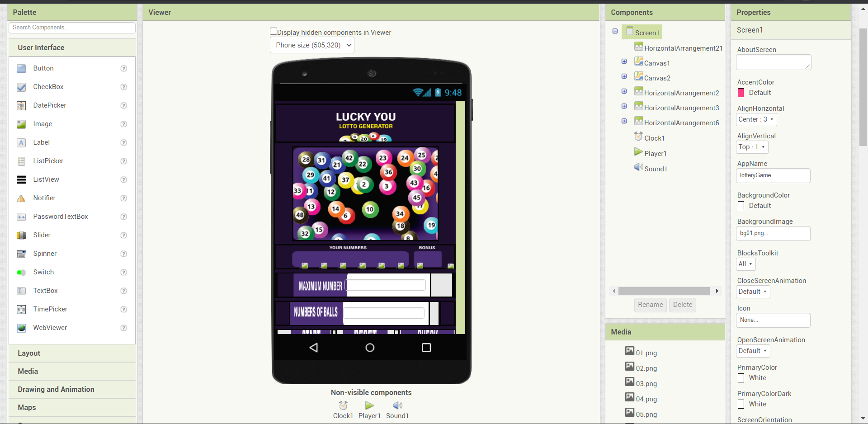
Task: Change the BackgroundColor swatch
Action: click(741, 206)
